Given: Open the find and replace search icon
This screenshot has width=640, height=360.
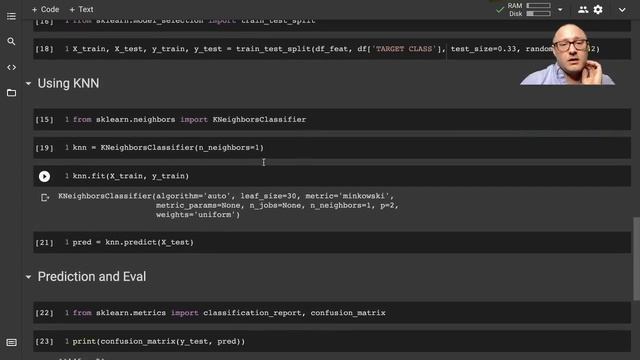Looking at the screenshot, I should 11,42.
